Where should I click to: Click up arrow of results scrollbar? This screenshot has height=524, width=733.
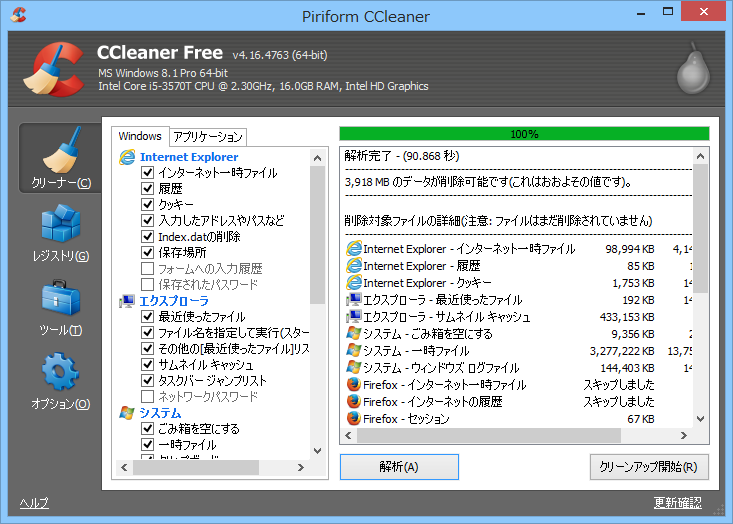(700, 156)
